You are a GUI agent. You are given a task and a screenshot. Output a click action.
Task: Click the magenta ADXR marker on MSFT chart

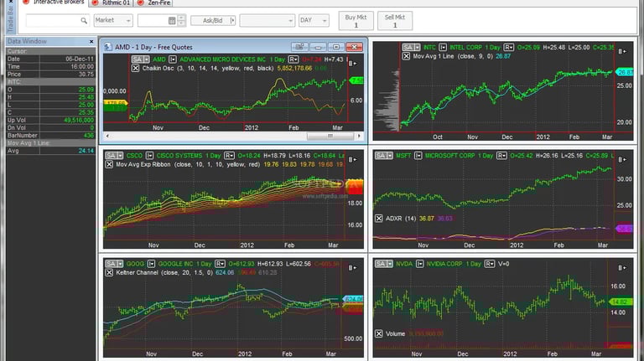coord(624,229)
